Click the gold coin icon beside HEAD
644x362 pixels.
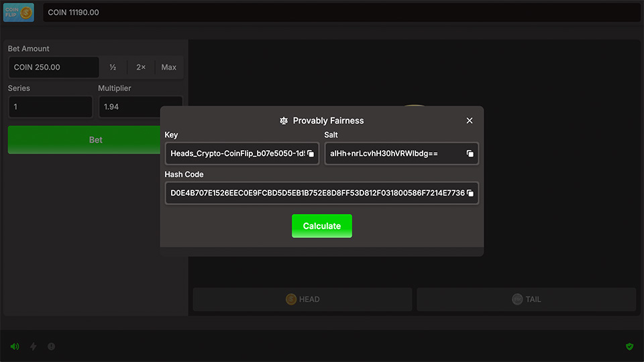click(x=290, y=299)
